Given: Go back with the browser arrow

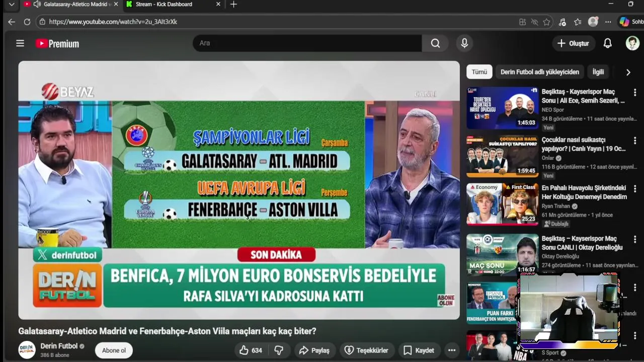Looking at the screenshot, I should point(12,22).
